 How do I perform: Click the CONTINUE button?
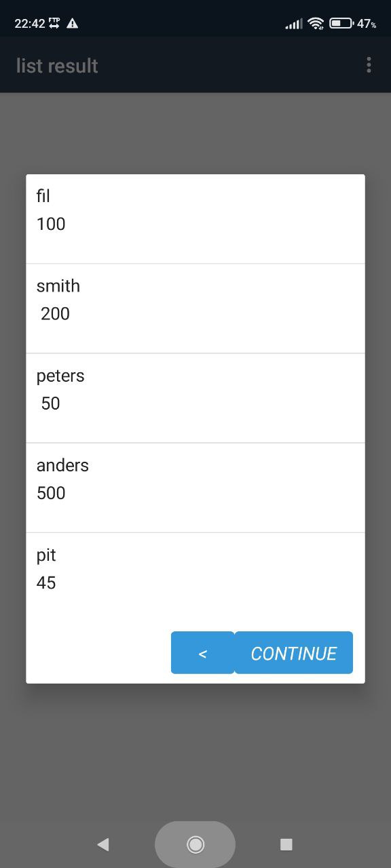pos(294,653)
